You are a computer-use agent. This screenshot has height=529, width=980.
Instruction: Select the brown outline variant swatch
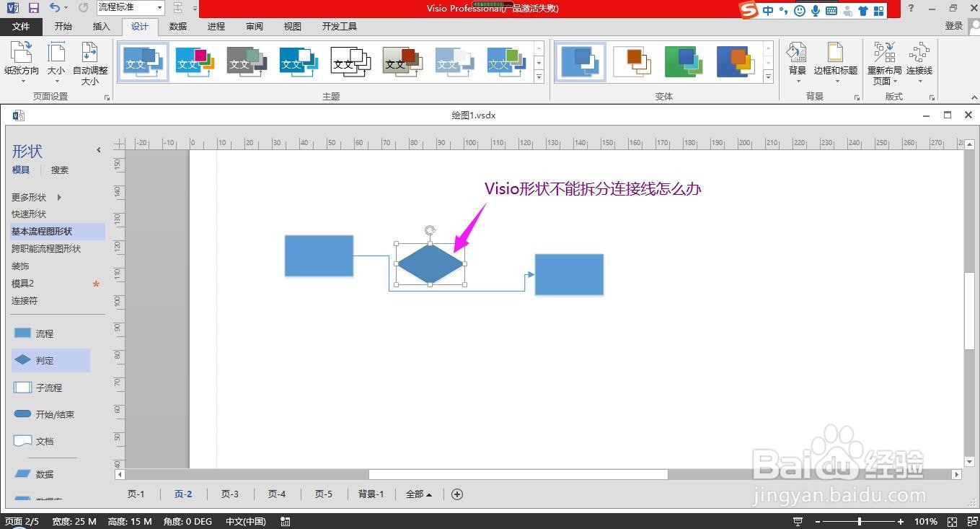coord(632,61)
